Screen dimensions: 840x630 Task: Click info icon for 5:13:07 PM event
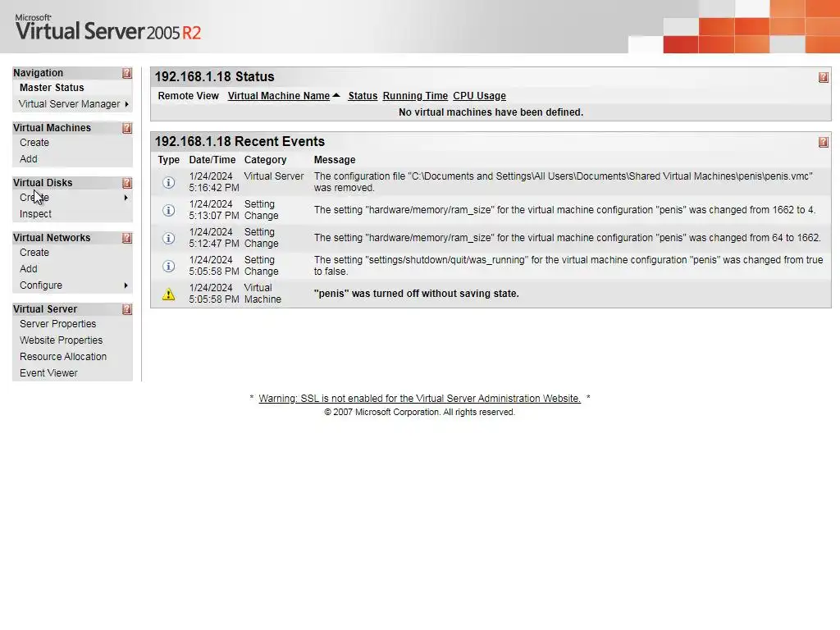click(x=169, y=211)
